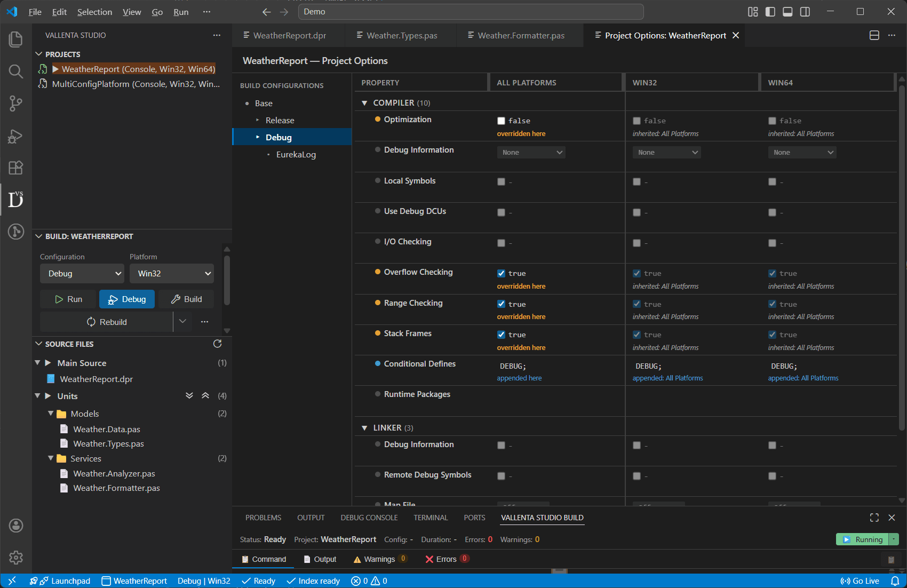Toggle Optimization checkbox under All Platforms
This screenshot has width=907, height=588.
[501, 121]
